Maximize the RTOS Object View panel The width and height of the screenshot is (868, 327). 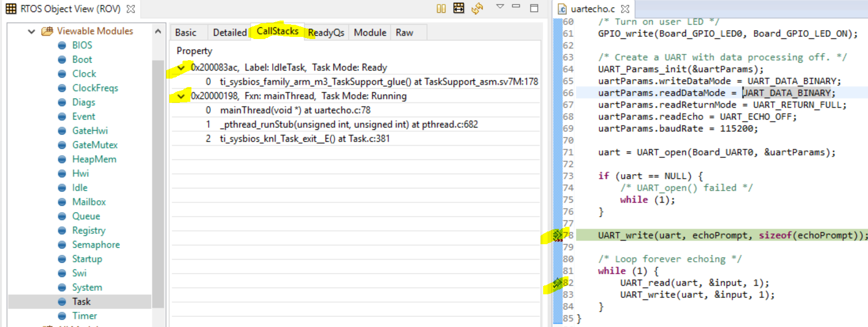click(x=534, y=8)
